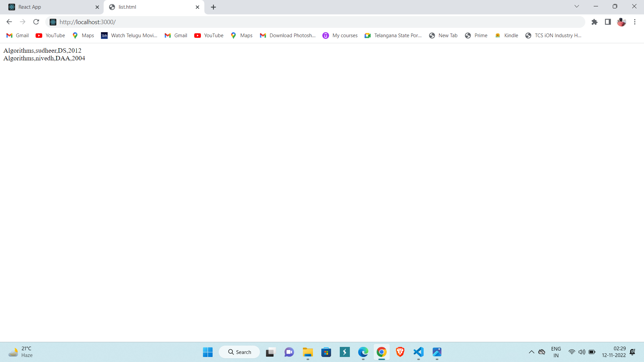Open Visual Studio Code from taskbar

[418, 352]
